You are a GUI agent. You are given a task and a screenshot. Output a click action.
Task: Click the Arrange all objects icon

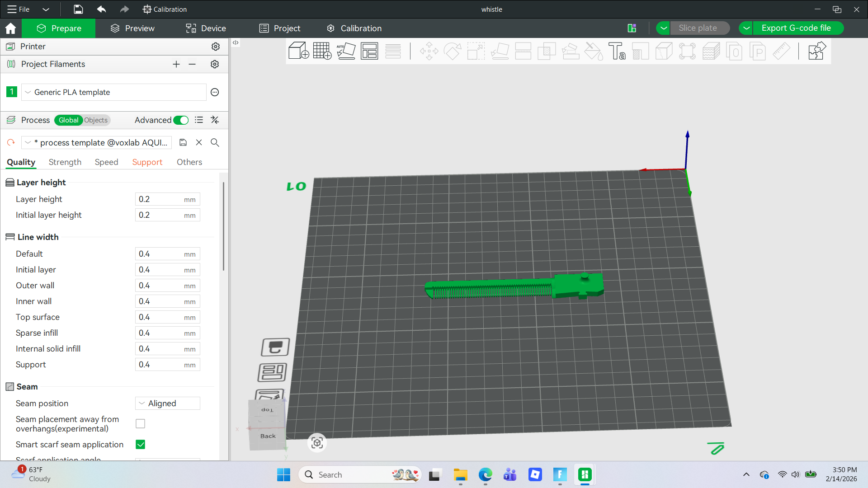click(369, 51)
